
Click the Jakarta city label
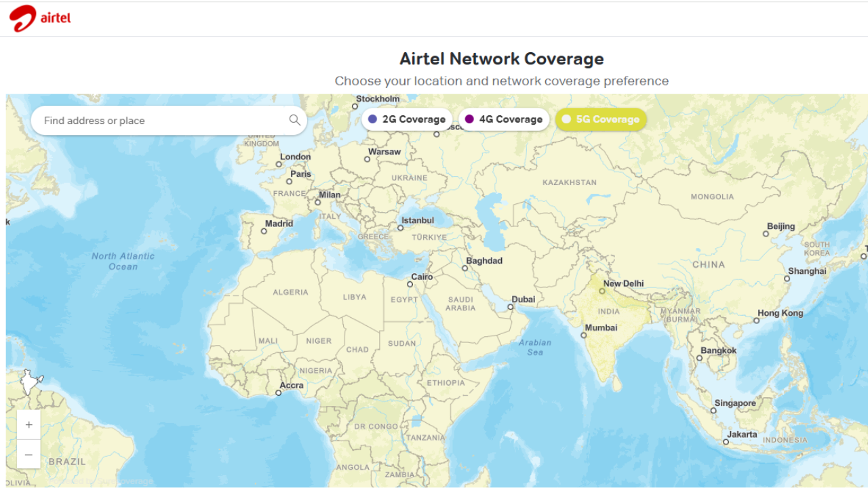pyautogui.click(x=742, y=434)
